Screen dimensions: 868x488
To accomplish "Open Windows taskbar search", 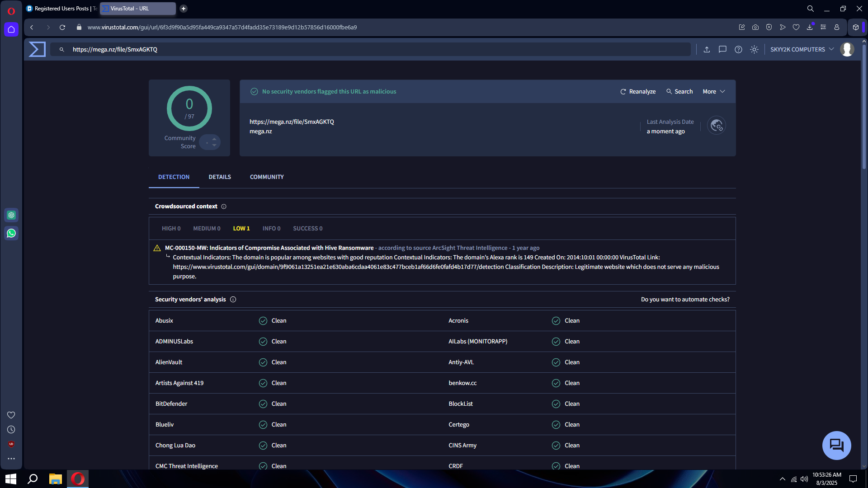I will pyautogui.click(x=33, y=479).
